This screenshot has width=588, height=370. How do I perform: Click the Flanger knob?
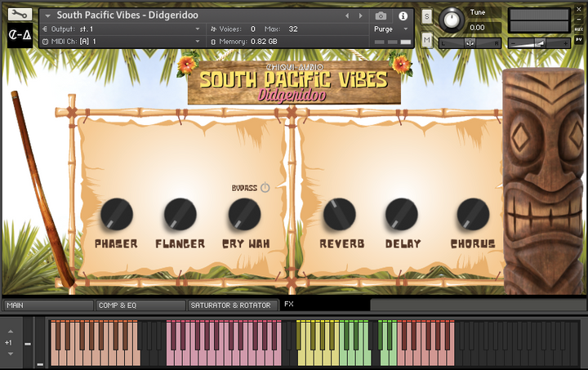pos(180,214)
